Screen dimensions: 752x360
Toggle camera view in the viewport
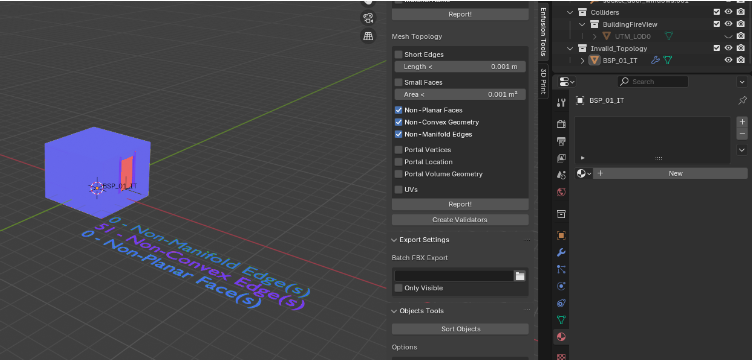click(368, 18)
